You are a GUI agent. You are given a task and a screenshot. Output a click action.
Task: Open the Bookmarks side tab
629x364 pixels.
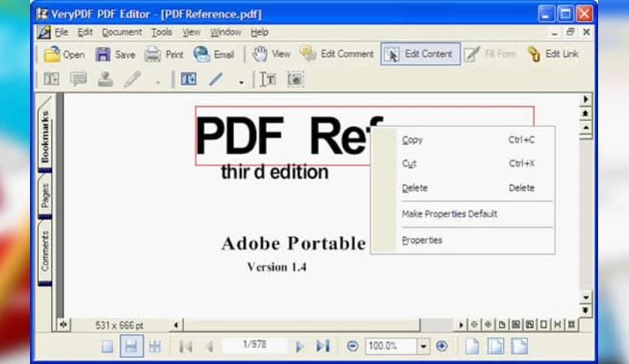point(45,136)
